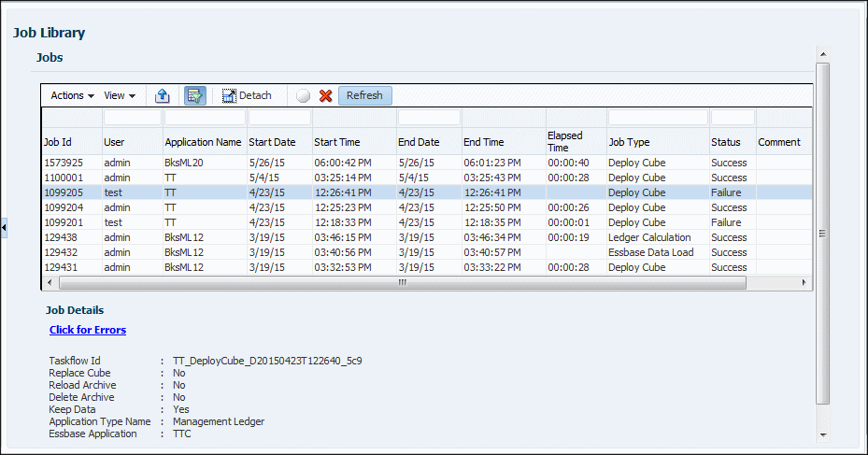868x455 pixels.
Task: Expand the collapsed left side panel arrow
Action: pos(4,228)
